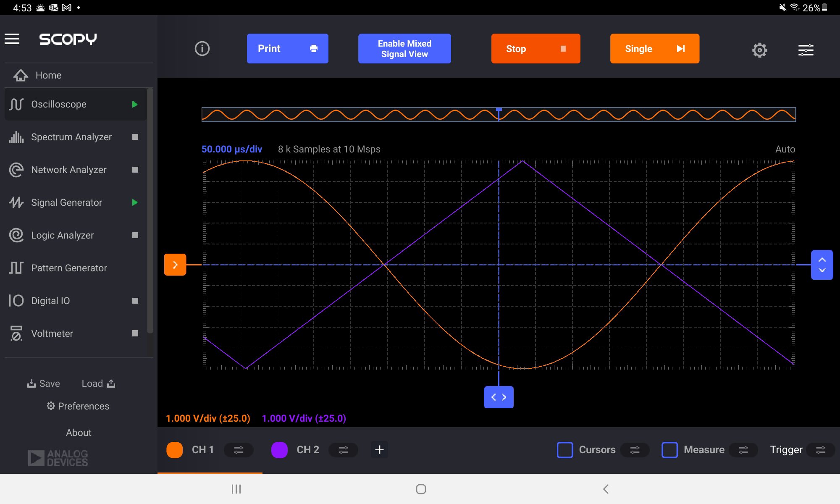
Task: Open the oscilloscope info panel
Action: tap(202, 48)
